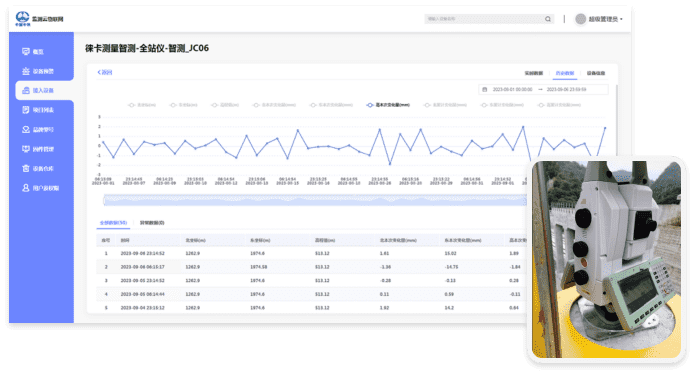Click the magnifier search icon in header
Viewport: 695px width, 375px height.
pyautogui.click(x=548, y=19)
